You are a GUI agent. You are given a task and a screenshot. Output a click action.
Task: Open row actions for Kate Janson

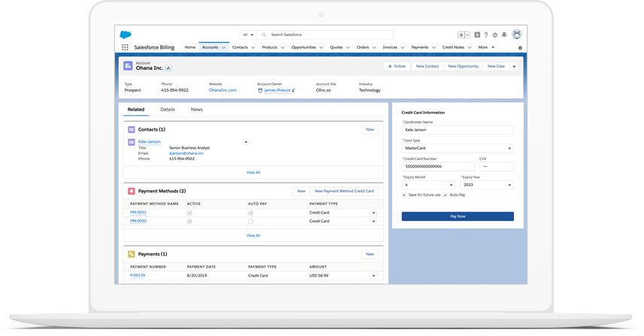tap(246, 142)
